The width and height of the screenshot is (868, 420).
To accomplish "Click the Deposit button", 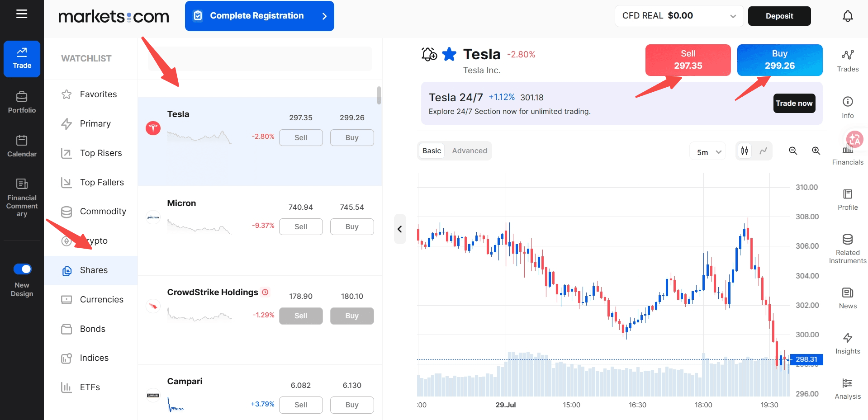I will point(779,16).
